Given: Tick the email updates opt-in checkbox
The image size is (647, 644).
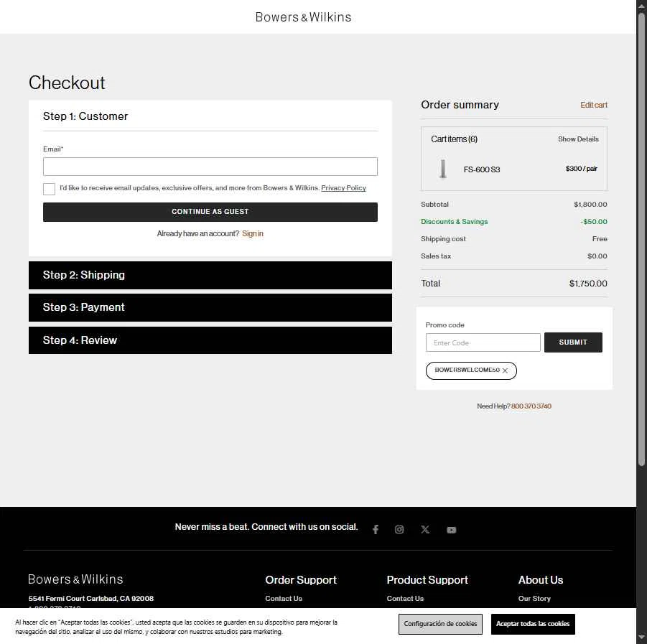Looking at the screenshot, I should pyautogui.click(x=49, y=189).
